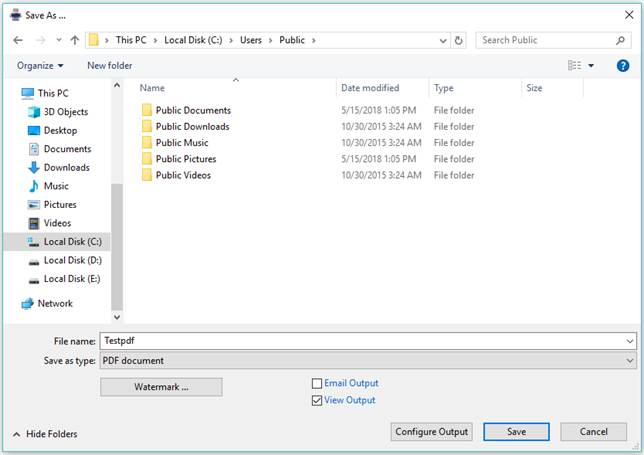This screenshot has height=455, width=644.
Task: Click the change view layout icon
Action: [575, 66]
